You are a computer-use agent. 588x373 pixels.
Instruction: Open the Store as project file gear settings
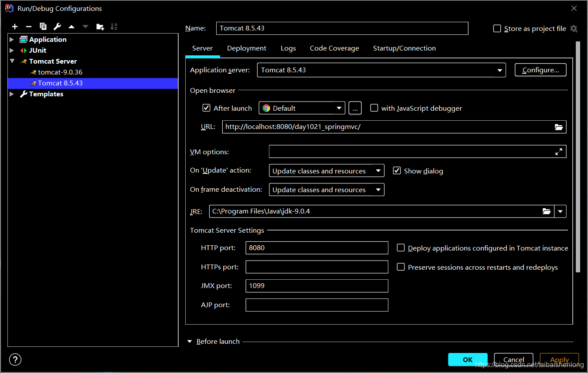(x=574, y=28)
